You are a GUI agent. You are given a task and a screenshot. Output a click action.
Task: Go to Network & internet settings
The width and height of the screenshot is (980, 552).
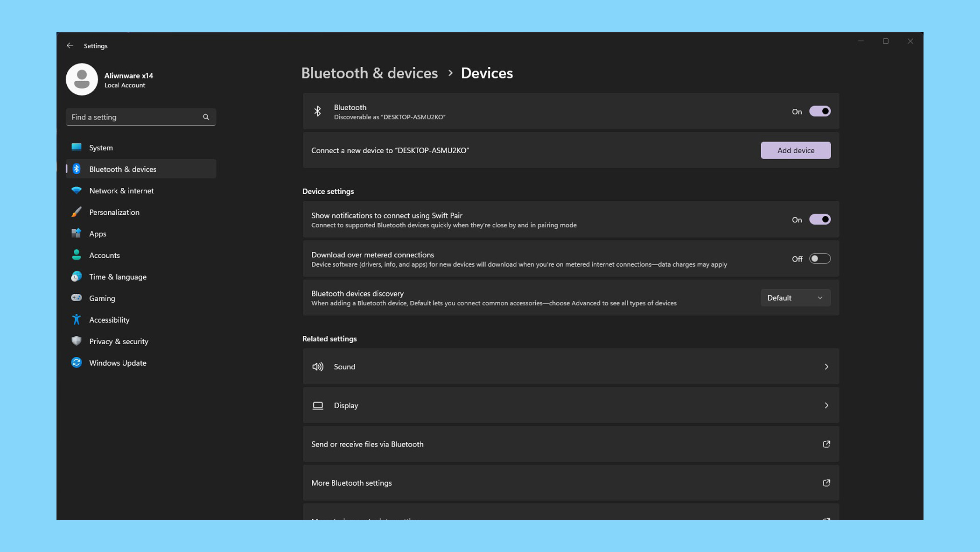[141, 191]
